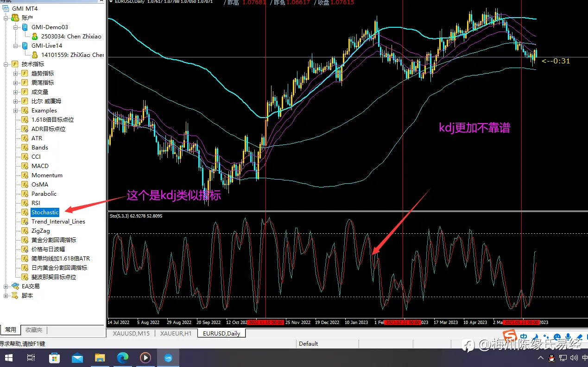Click the 账户 accounts folder icon
Viewport: 588px width, 367px height.
15,18
